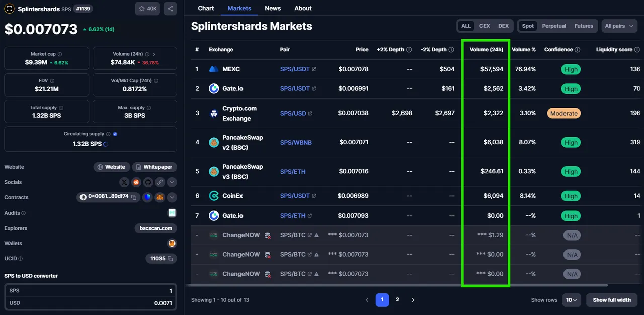Copy the 0x0081...89df74 contract address

tap(134, 197)
